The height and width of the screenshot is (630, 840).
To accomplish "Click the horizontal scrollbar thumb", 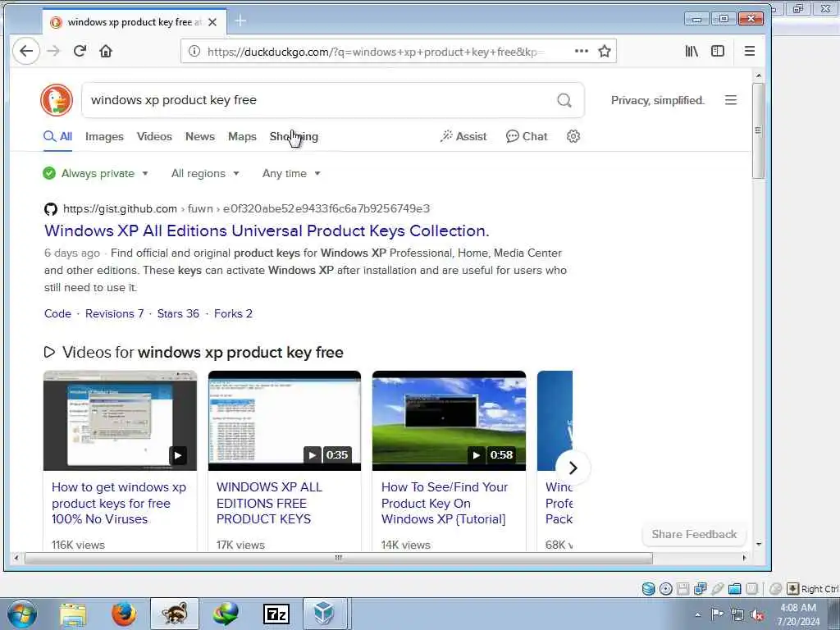I will coord(339,558).
